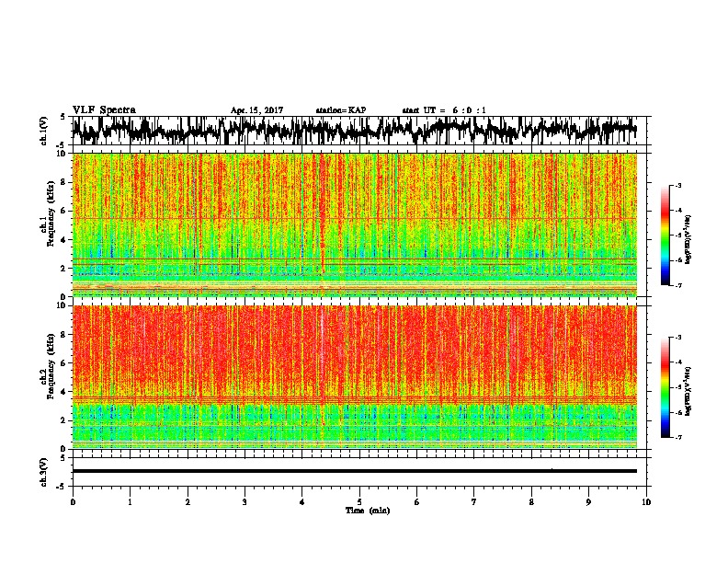728x563 pixels.
Task: Click the time axis tick label "8"
Action: pos(531,502)
